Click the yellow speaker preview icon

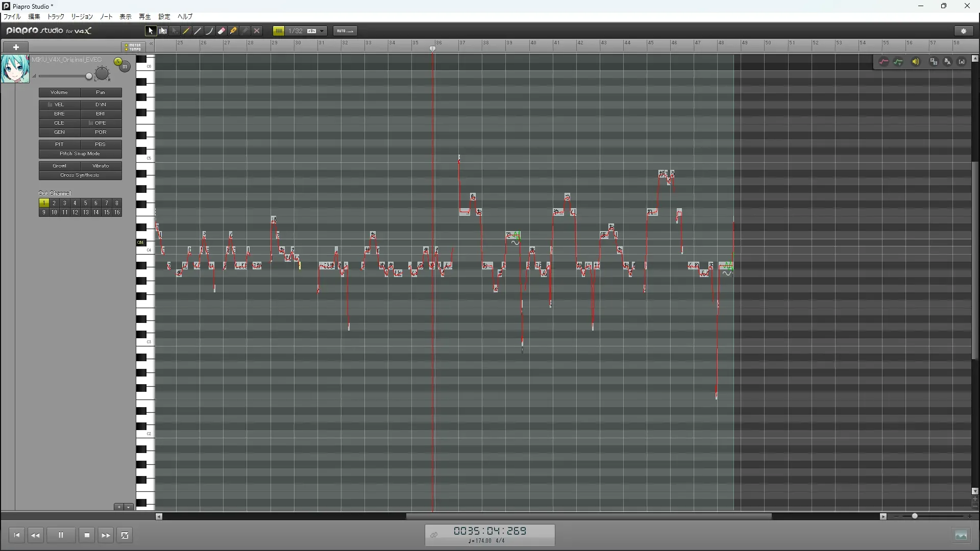click(x=916, y=62)
